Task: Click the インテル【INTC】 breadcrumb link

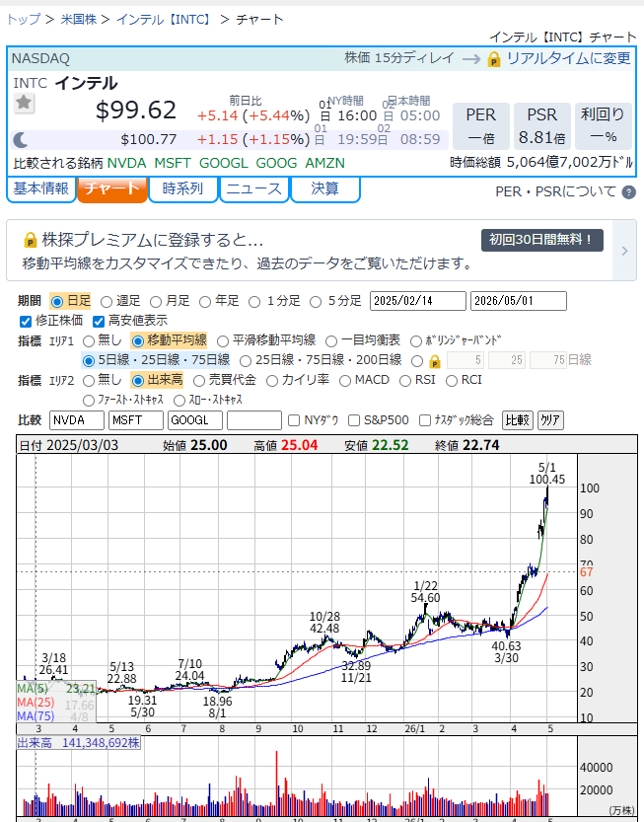Action: pyautogui.click(x=165, y=20)
